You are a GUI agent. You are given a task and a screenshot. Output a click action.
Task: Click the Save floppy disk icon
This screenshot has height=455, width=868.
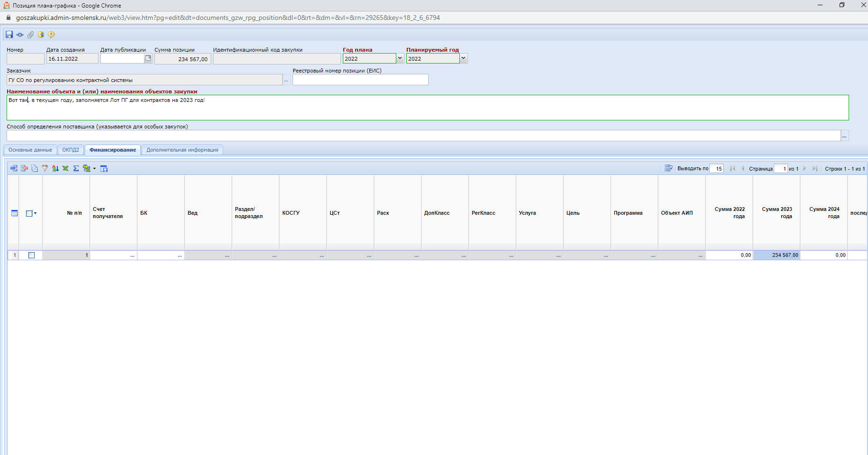point(9,35)
